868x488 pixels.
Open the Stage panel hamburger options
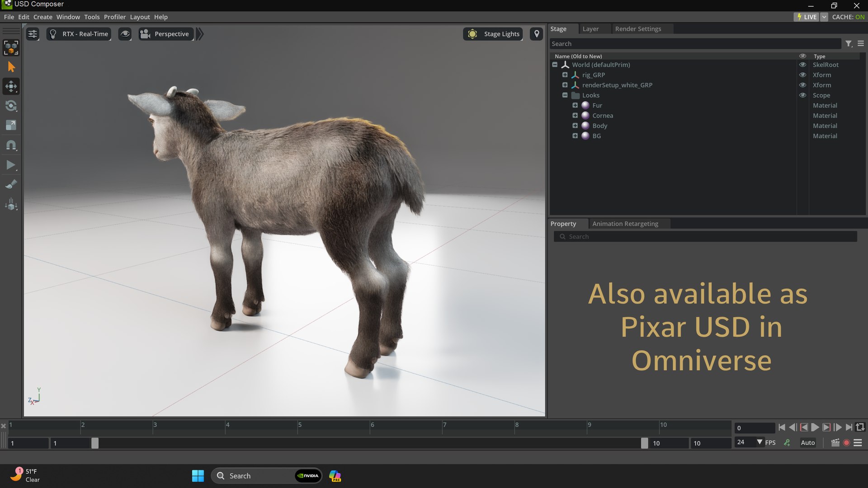861,43
